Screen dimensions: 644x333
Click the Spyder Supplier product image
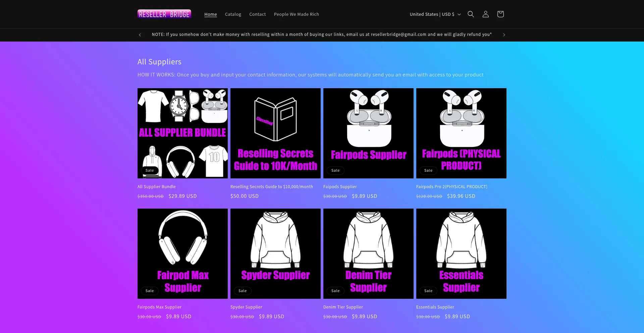(275, 254)
